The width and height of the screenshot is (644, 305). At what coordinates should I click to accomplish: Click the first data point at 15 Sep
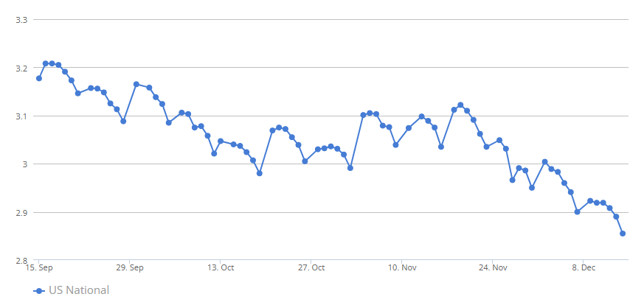point(39,78)
